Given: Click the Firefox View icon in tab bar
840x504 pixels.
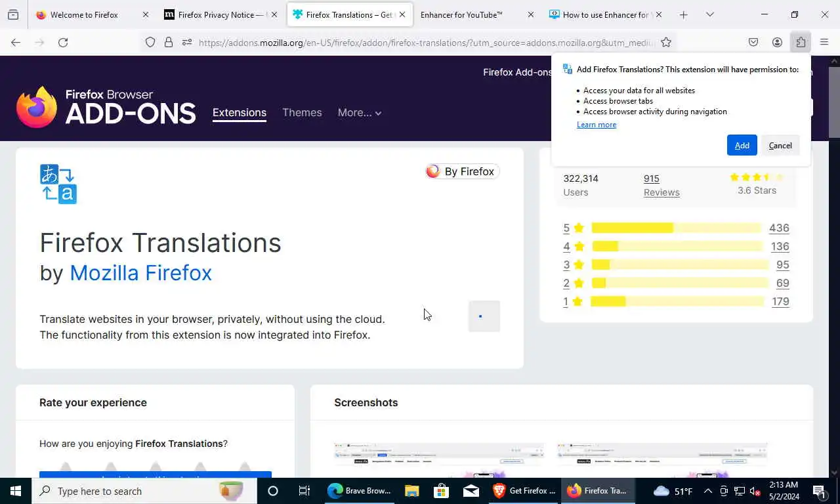Looking at the screenshot, I should click(x=13, y=14).
